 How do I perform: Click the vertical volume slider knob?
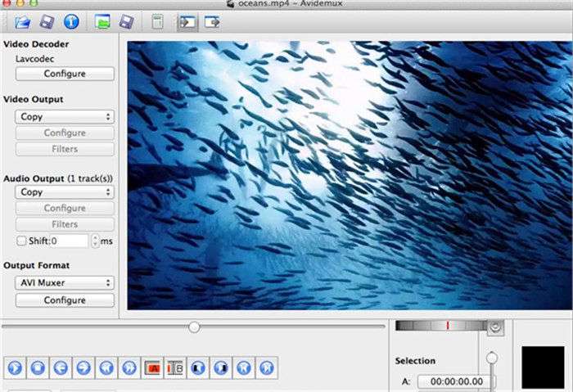pos(492,358)
